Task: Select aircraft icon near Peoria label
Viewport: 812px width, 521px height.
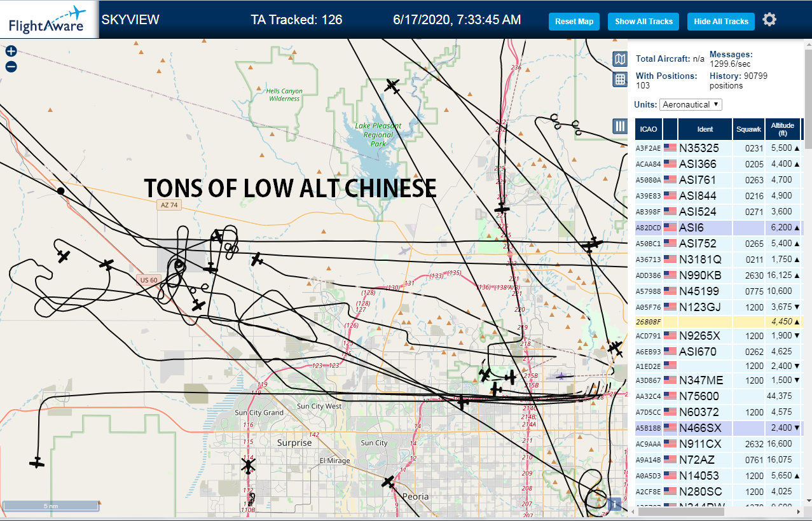Action: pos(389,482)
